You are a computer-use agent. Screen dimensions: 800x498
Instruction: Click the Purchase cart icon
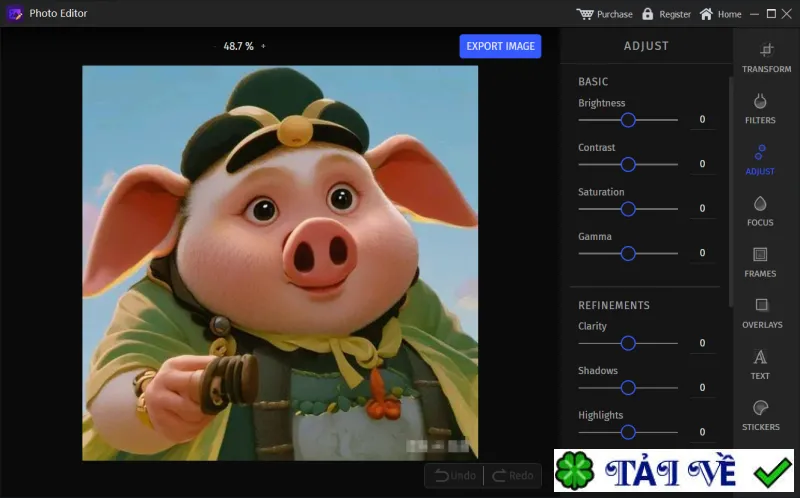(585, 14)
